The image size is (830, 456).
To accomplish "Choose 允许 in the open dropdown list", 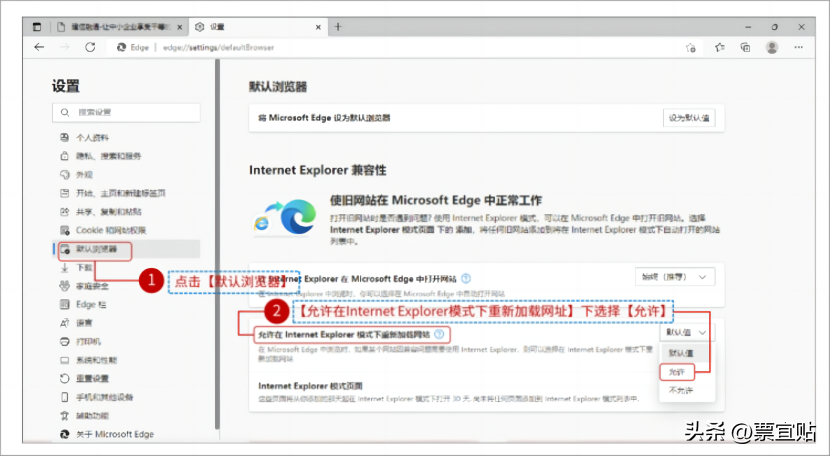I will (x=687, y=372).
